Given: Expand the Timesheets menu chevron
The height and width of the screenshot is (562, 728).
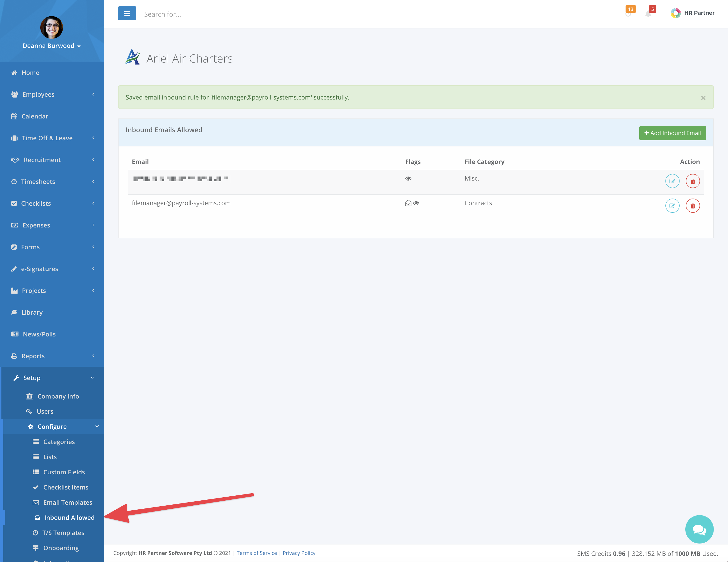Looking at the screenshot, I should tap(93, 181).
